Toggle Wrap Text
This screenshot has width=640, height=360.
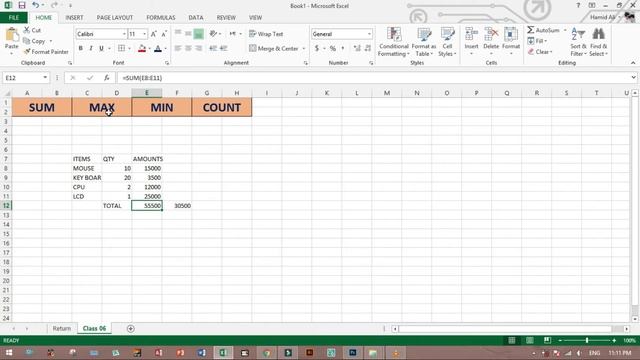coord(266,34)
